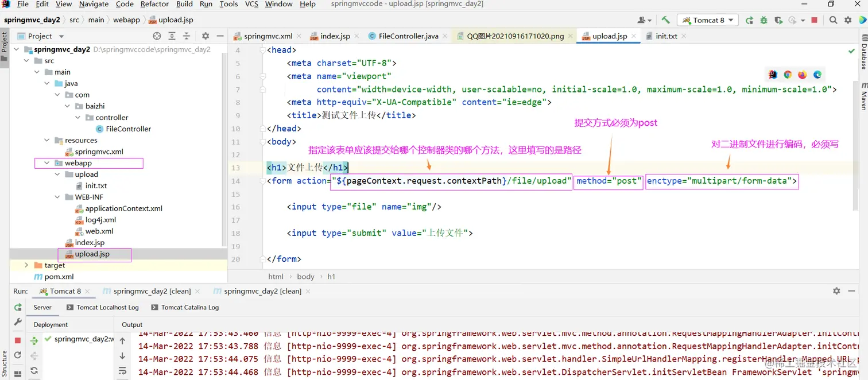Close the upload.jsp editor tab

tap(634, 36)
